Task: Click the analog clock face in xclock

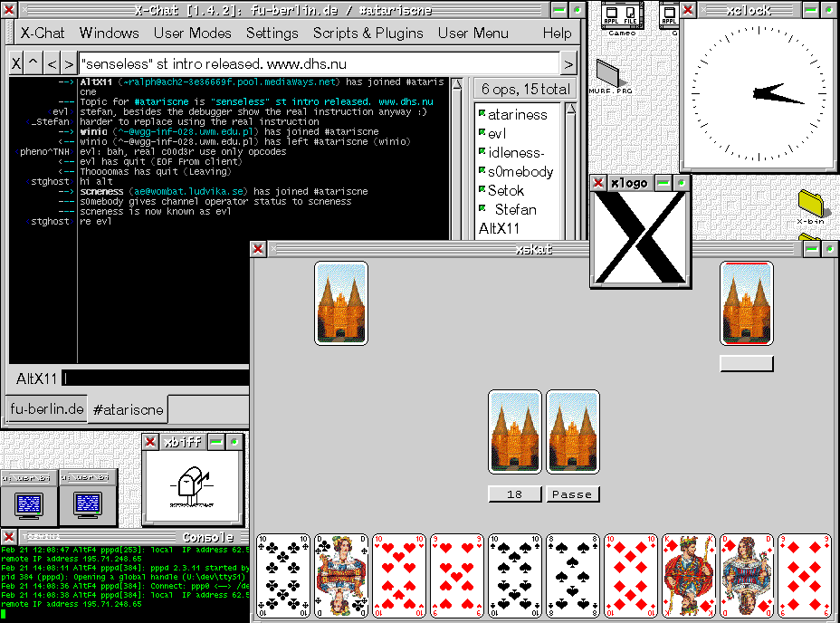Action: tap(759, 94)
